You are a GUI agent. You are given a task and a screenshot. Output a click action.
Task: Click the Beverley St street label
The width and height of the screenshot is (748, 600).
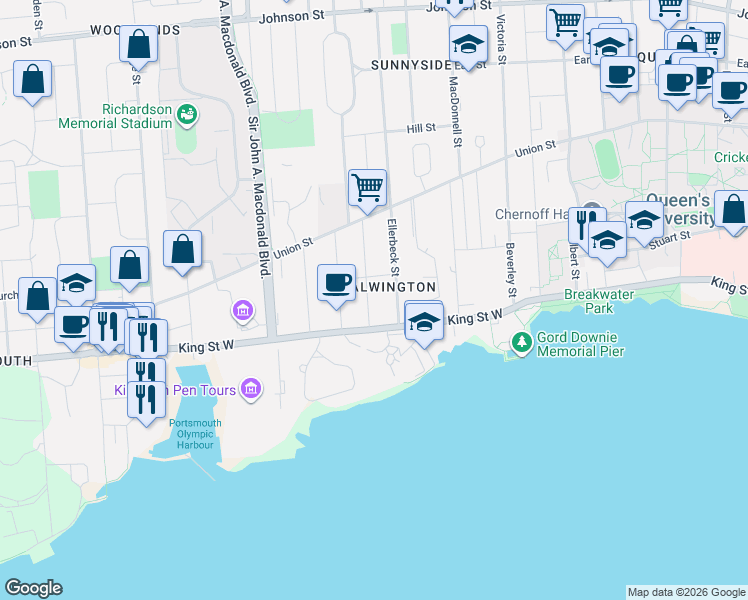click(x=510, y=270)
